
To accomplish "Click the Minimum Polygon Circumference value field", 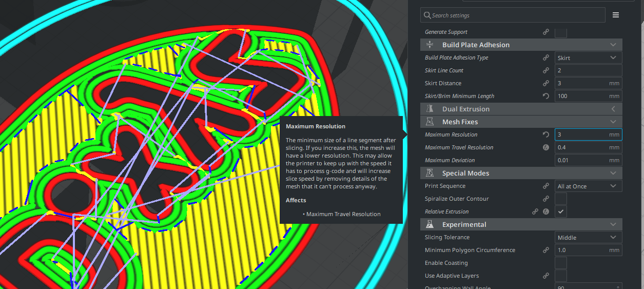I will 589,250.
